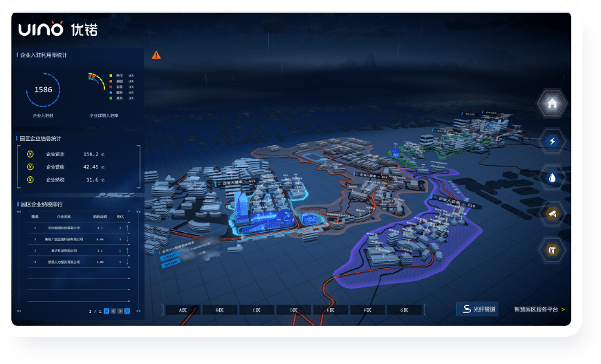Go to first page of ranking table
Screen dimensions: 601x364
pyautogui.click(x=107, y=311)
